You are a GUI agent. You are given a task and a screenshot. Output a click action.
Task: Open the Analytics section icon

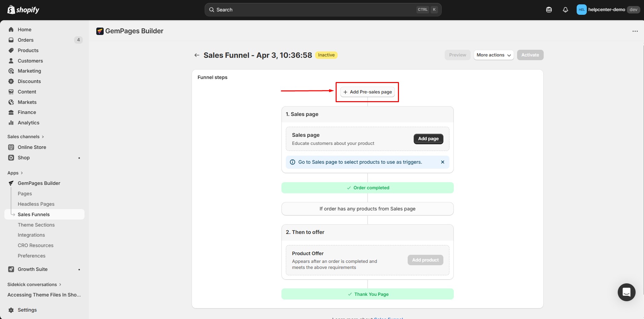[11, 123]
